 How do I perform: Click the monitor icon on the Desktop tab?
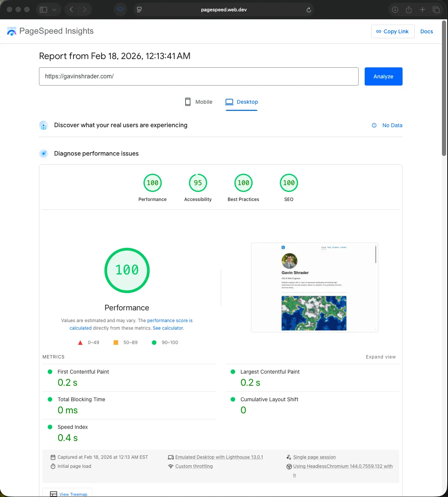pyautogui.click(x=229, y=102)
